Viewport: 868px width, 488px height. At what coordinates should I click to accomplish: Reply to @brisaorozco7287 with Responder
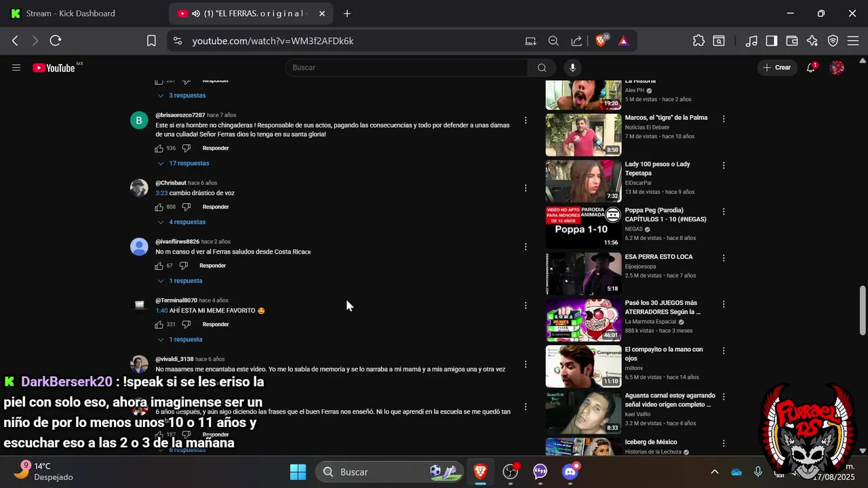click(216, 148)
